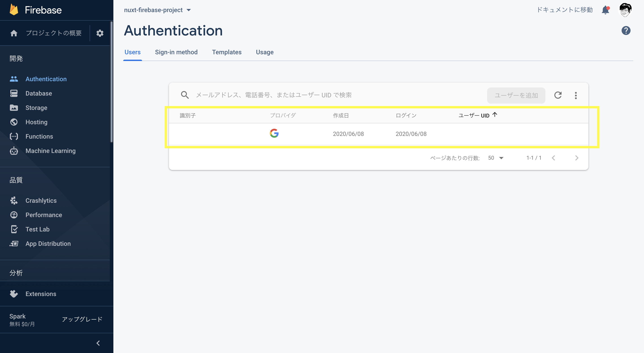The width and height of the screenshot is (644, 353).
Task: Open Authentication in sidebar
Action: 46,79
